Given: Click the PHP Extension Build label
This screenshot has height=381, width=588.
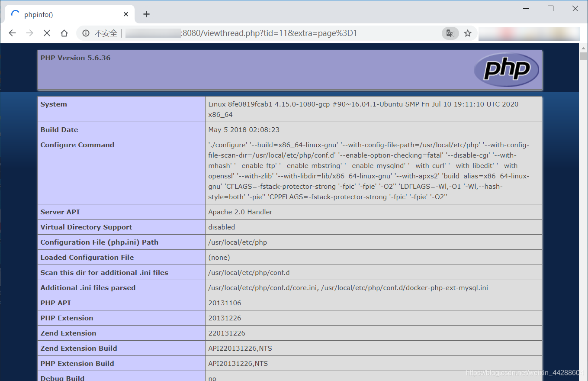Looking at the screenshot, I should coord(77,364).
